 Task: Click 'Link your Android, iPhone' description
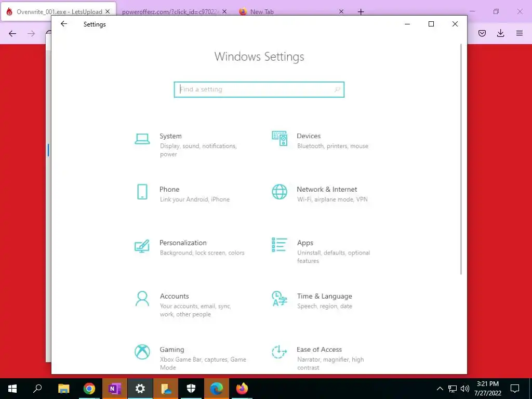195,199
